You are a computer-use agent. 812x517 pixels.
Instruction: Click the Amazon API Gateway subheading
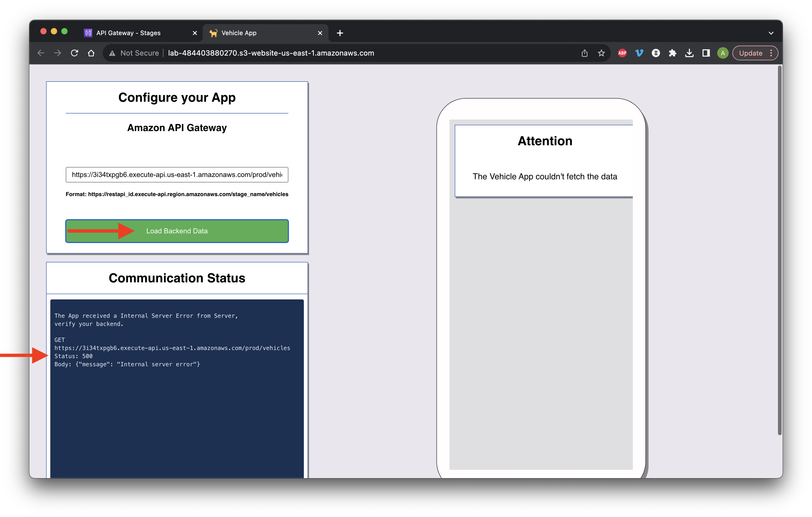177,128
